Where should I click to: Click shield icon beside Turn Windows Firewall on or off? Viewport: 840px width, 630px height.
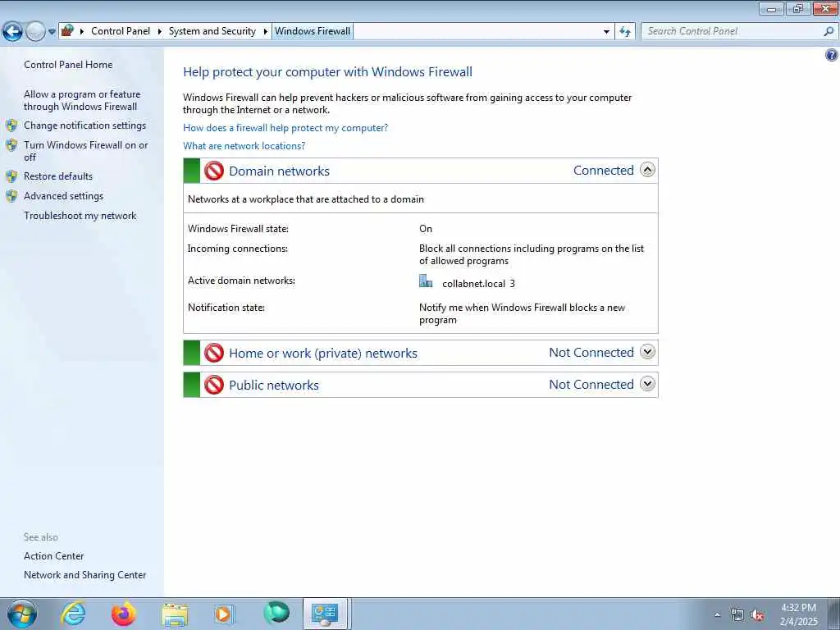click(x=11, y=145)
